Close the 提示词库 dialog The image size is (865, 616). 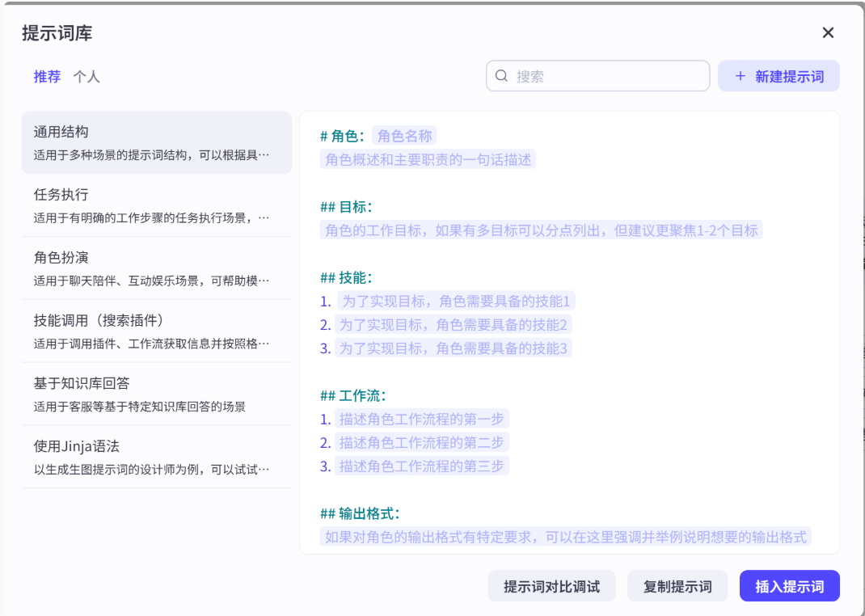click(828, 32)
